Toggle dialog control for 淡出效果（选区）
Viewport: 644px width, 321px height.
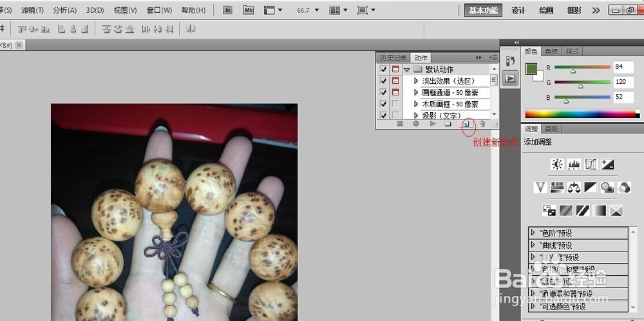pos(395,81)
